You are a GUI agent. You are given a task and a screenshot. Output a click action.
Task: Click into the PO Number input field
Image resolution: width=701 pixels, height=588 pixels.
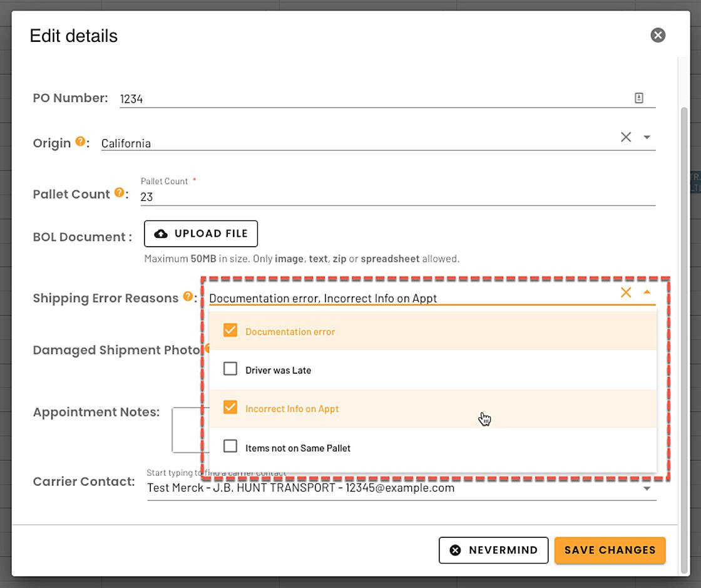coord(369,98)
